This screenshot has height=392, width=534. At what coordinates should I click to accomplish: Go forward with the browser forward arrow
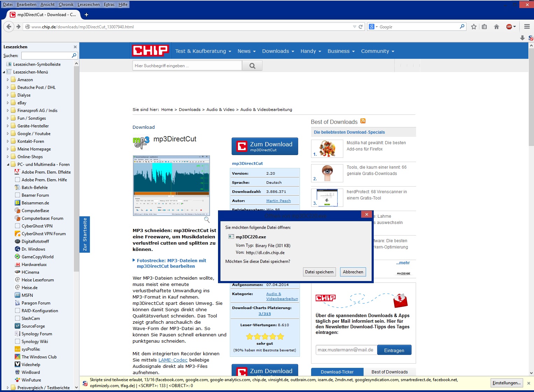19,27
